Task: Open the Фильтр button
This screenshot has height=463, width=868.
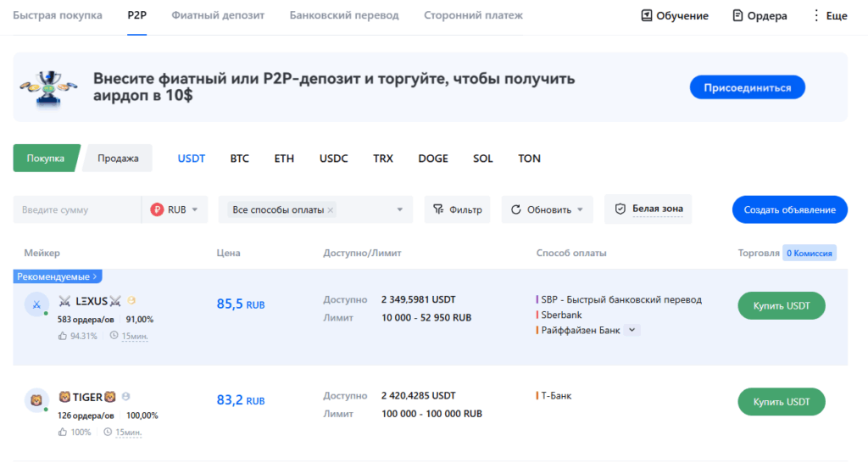Action: point(457,209)
